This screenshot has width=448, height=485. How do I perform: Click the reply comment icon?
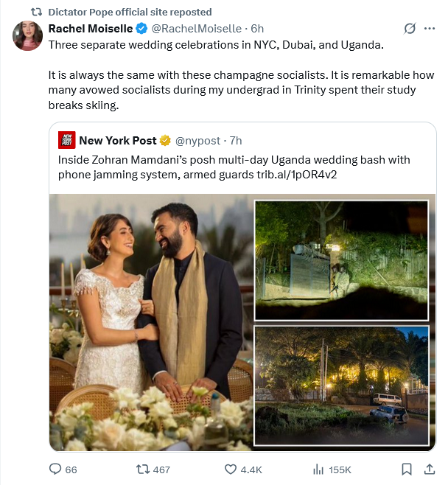point(55,470)
